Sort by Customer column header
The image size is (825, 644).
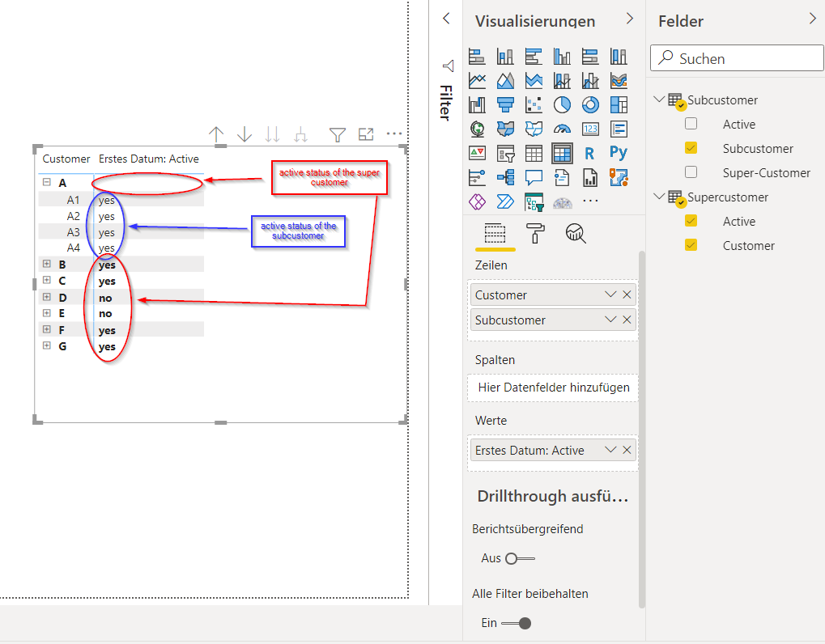[66, 159]
